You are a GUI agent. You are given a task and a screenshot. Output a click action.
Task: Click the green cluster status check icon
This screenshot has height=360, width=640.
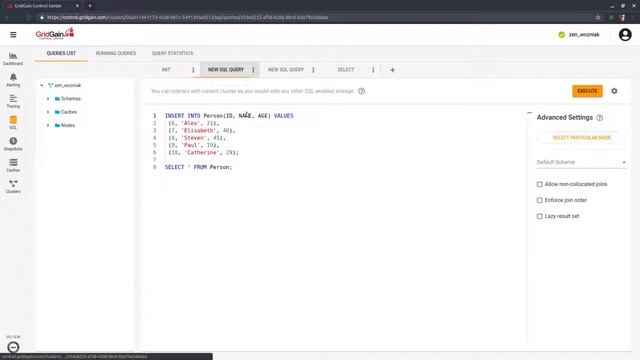click(x=562, y=35)
